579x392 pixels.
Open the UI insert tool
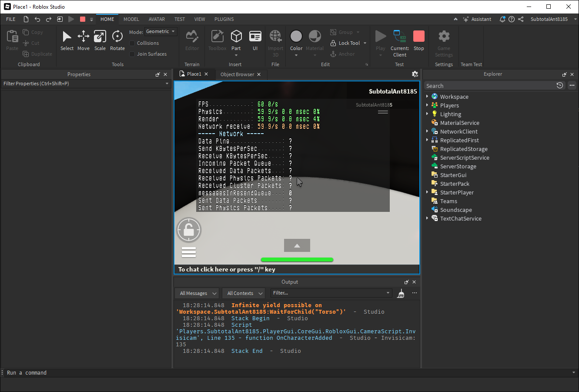click(255, 40)
